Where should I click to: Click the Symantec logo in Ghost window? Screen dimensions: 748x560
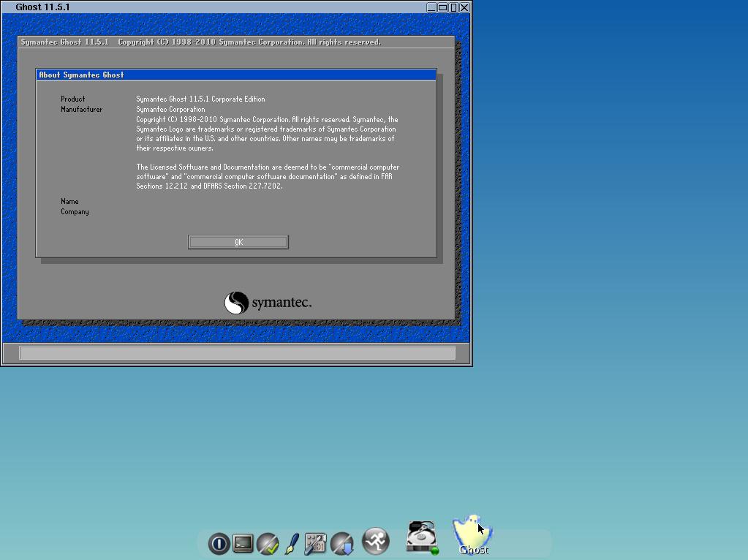268,303
